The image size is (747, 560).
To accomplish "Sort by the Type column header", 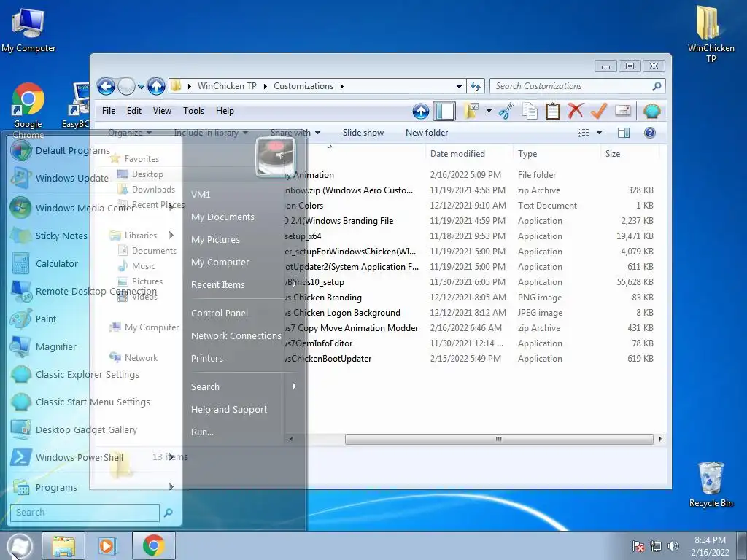I will 527,154.
